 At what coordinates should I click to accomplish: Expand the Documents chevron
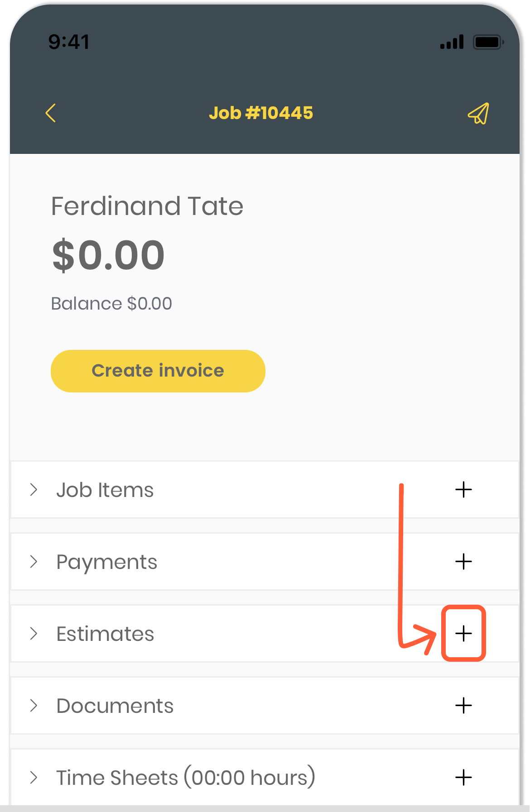34,706
